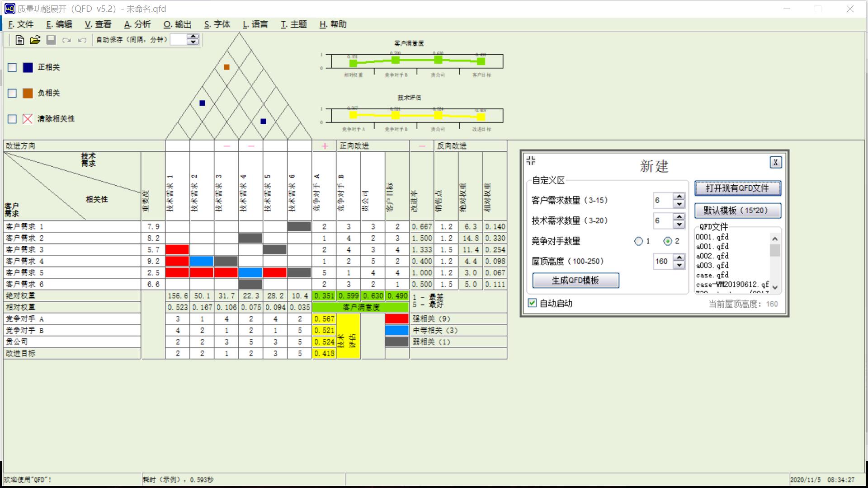
Task: Select competitor count radio button 1
Action: coord(638,241)
